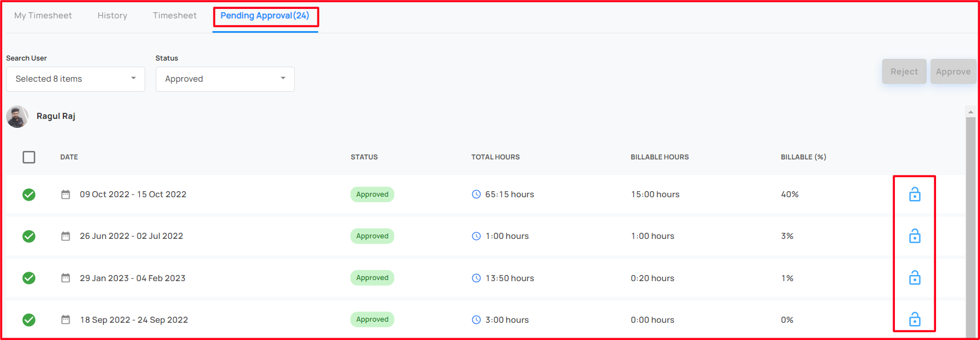Click the 40% billable percentage

[x=790, y=194]
